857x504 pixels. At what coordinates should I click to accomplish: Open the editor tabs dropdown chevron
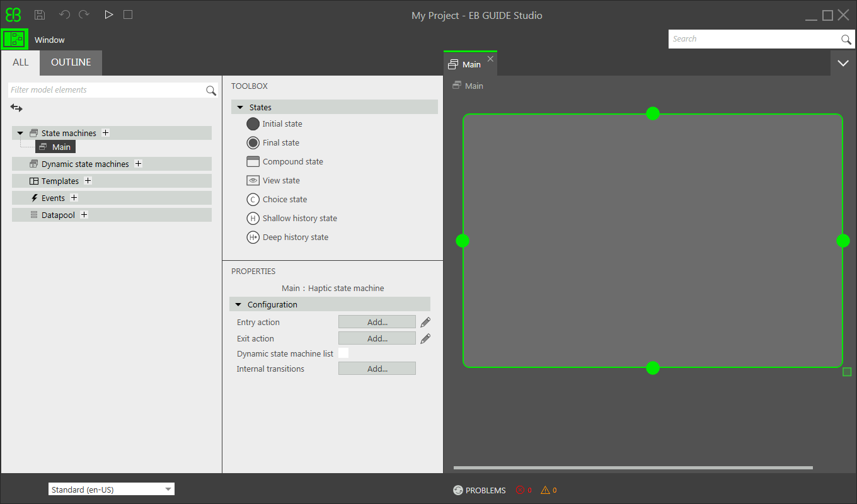click(843, 63)
